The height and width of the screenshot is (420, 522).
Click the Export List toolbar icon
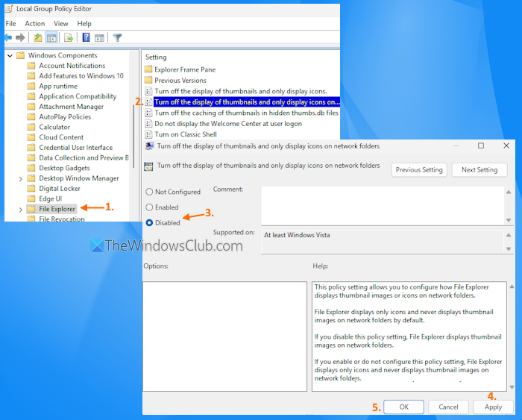click(69, 37)
